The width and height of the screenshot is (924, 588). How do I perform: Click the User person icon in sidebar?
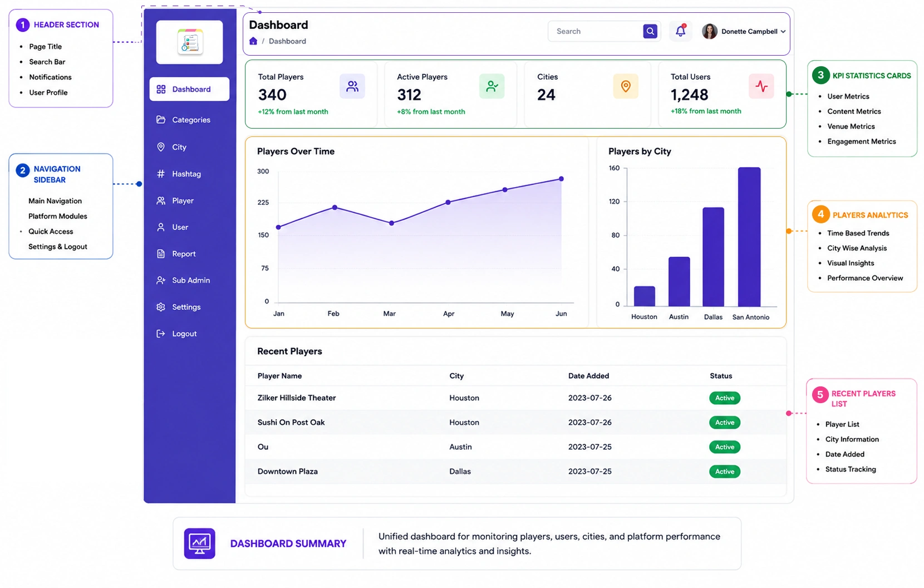pos(161,227)
